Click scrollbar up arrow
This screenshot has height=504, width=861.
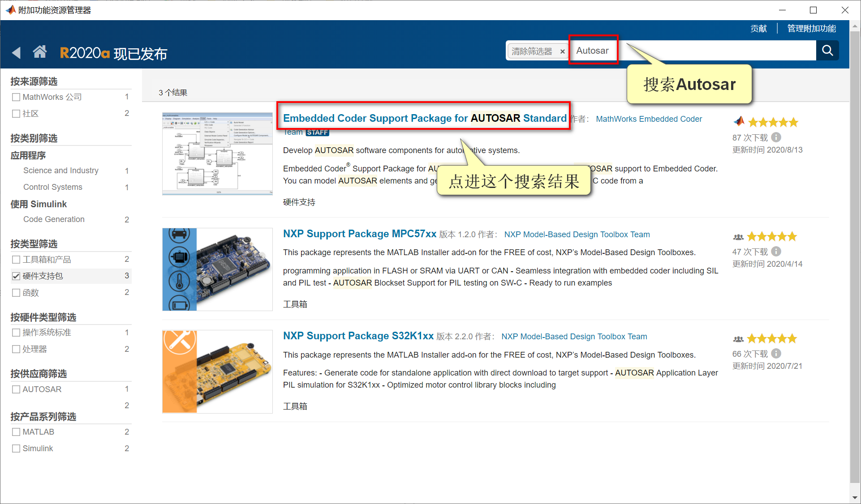[855, 26]
